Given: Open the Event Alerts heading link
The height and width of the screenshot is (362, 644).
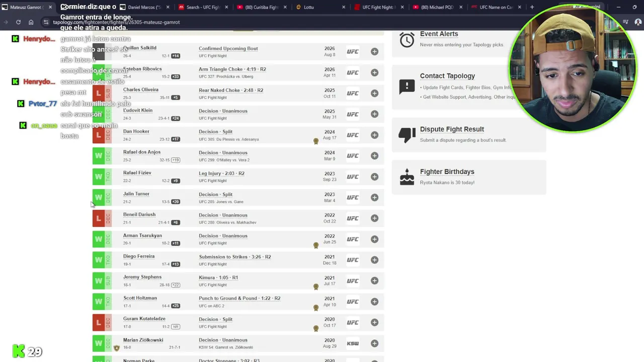Looking at the screenshot, I should click(x=439, y=34).
